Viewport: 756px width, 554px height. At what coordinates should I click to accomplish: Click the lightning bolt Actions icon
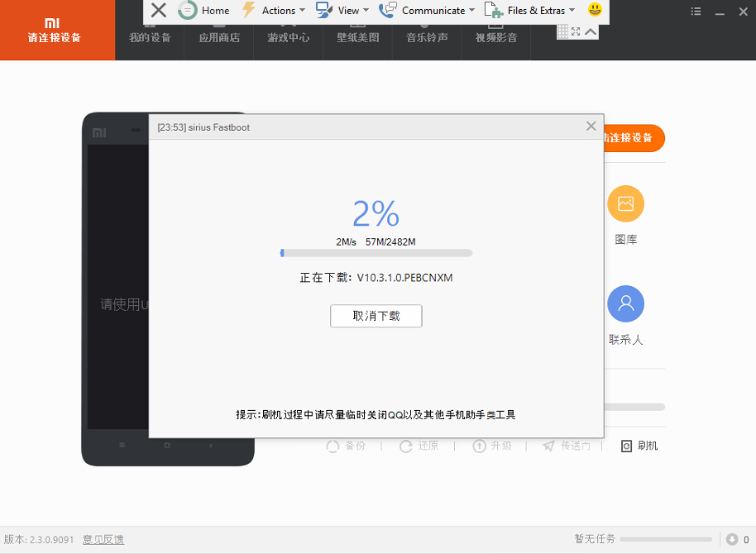[249, 10]
